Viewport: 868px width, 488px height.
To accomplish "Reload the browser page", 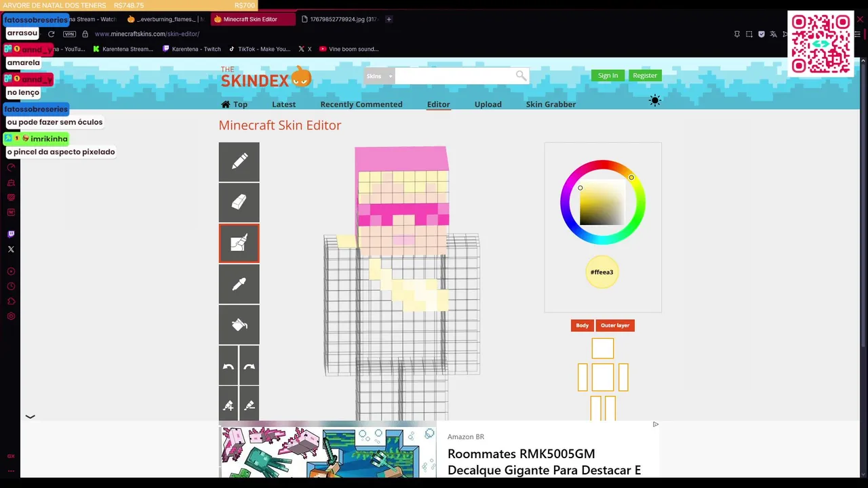I will [51, 34].
